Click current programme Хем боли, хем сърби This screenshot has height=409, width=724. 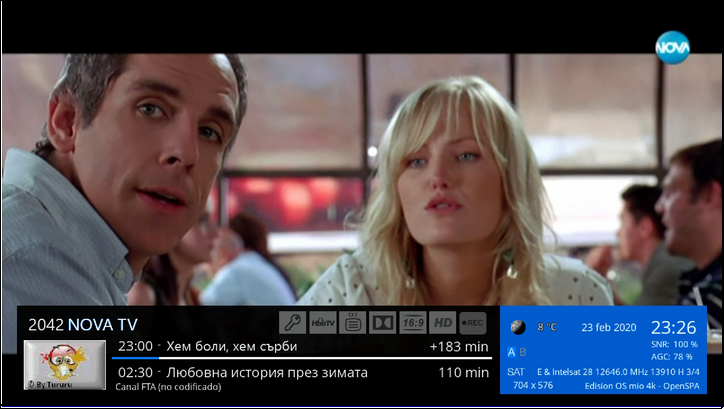(x=232, y=347)
